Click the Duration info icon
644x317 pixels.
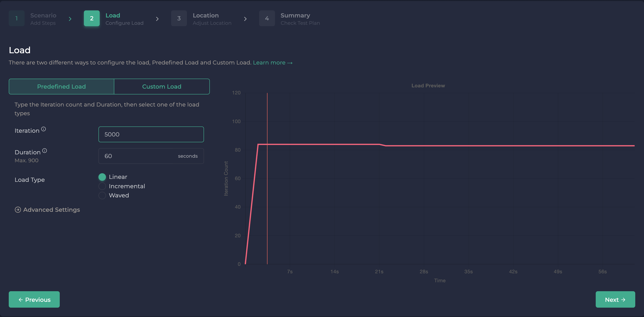click(45, 151)
